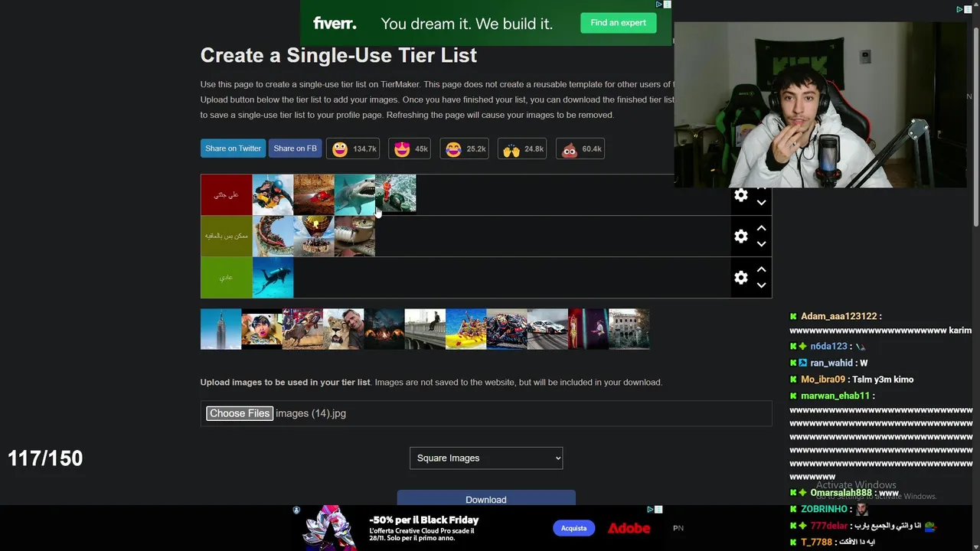Image resolution: width=980 pixels, height=551 pixels.
Task: React with the heart-eyes emoji 45k
Action: click(x=410, y=148)
